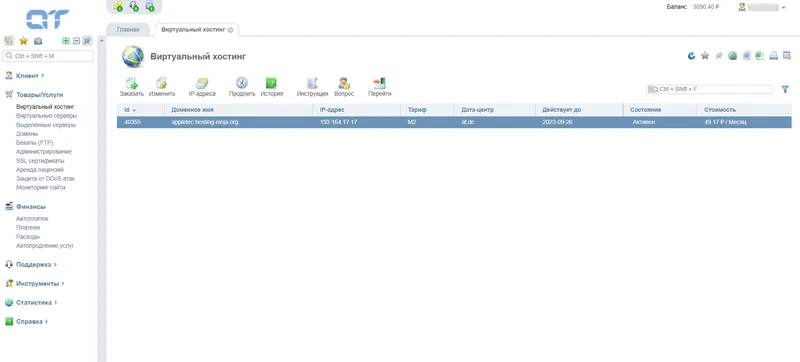The image size is (800, 362).
Task: Click the Вопрос (ask question) icon
Action: pos(344,84)
